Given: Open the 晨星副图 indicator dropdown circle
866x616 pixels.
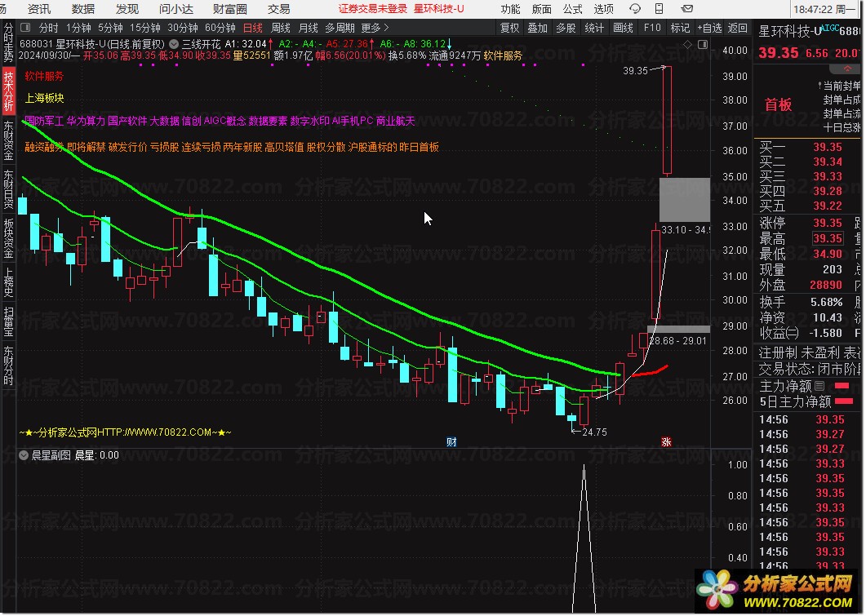Looking at the screenshot, I should click(x=24, y=455).
